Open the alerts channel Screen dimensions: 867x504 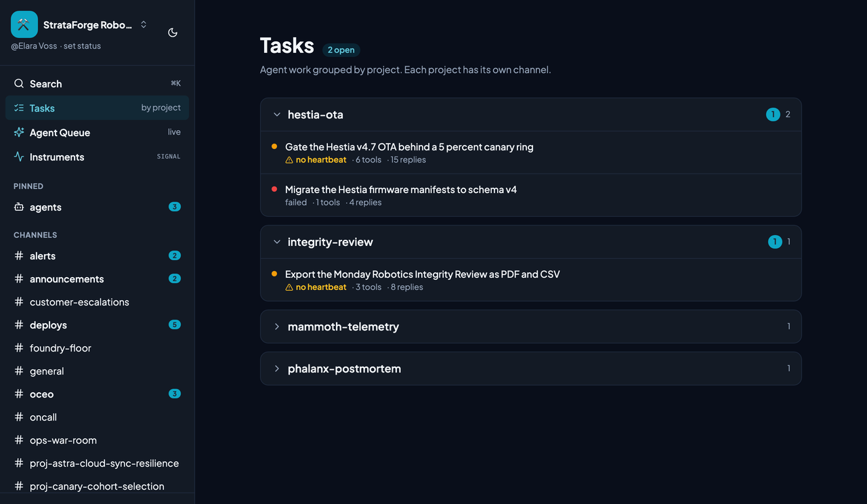pyautogui.click(x=97, y=256)
